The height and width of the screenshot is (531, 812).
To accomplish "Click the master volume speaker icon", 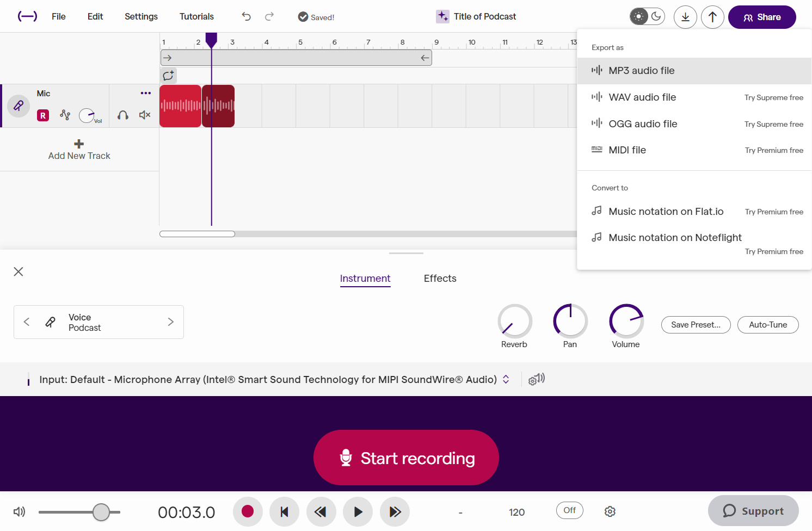I will click(20, 511).
